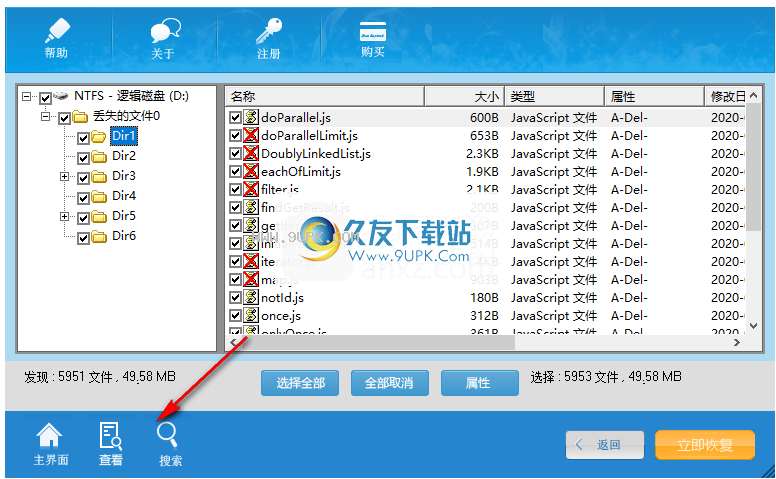Uncheck the once.js checkbox
The height and width of the screenshot is (479, 776).
click(236, 315)
